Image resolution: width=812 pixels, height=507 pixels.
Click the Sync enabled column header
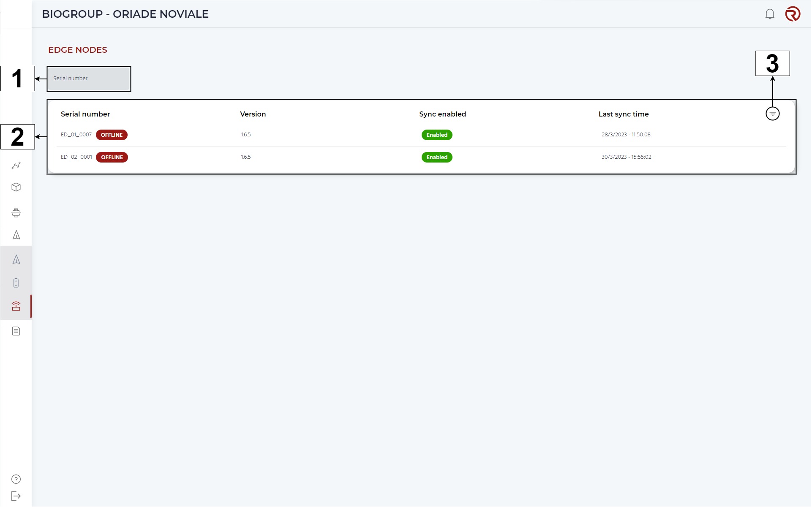point(443,114)
